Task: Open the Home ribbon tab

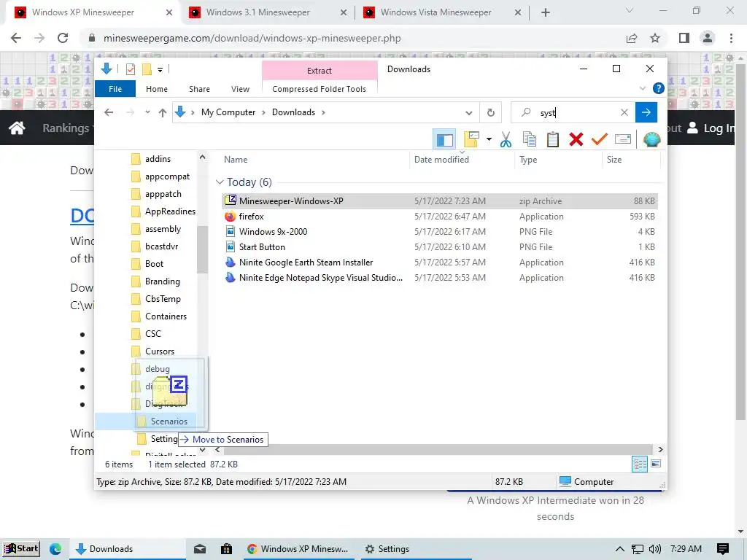Action: tap(157, 89)
